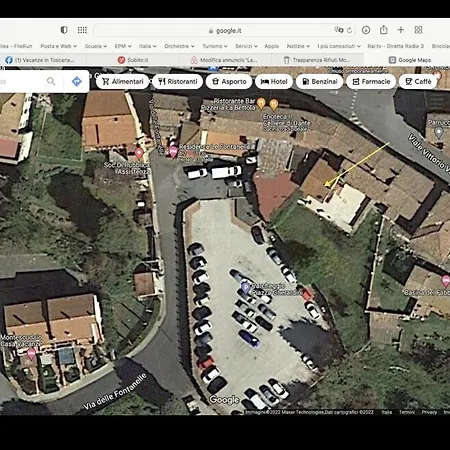Show tab overview icon

click(x=418, y=30)
